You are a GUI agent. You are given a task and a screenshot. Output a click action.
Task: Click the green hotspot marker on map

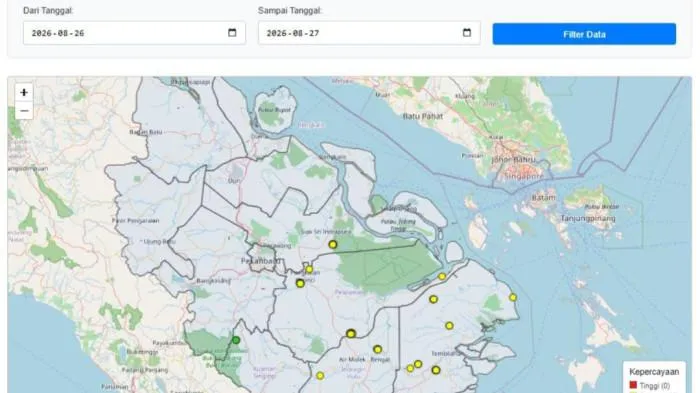click(x=236, y=340)
